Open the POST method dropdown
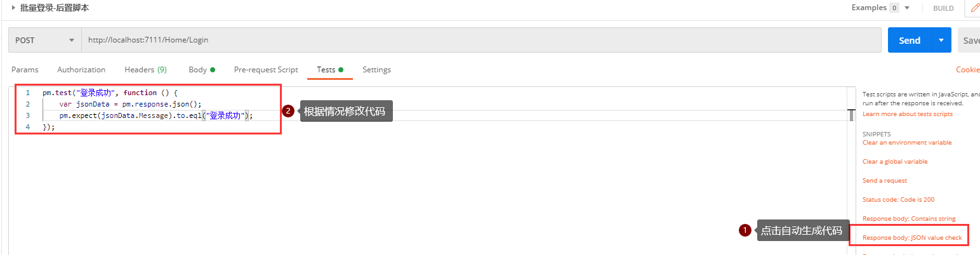 (44, 40)
